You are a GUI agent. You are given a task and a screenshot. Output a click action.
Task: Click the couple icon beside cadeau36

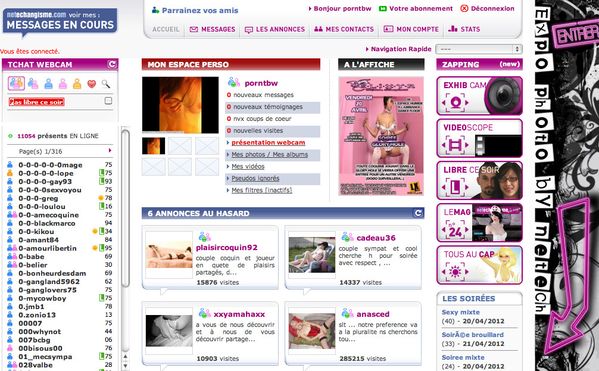pyautogui.click(x=347, y=237)
